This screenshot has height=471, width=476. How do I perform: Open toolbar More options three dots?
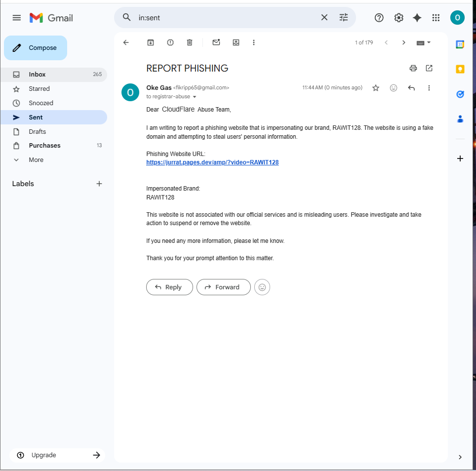pyautogui.click(x=254, y=42)
